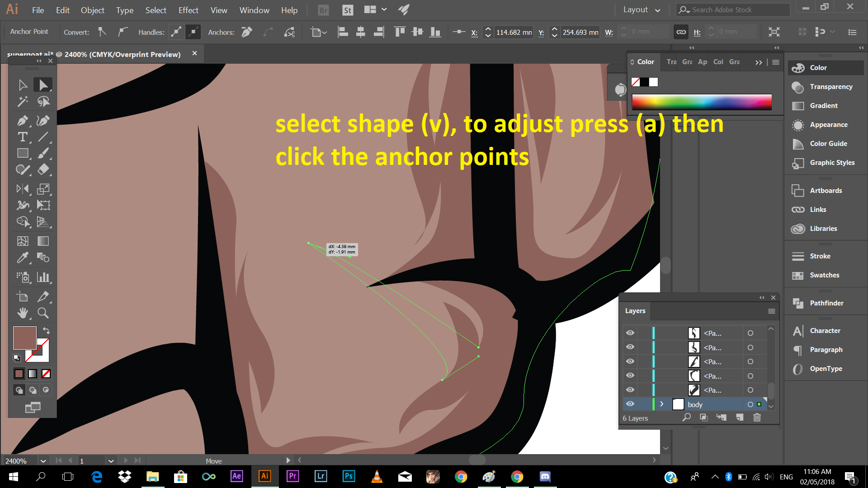Click the color spectrum bar

(x=702, y=102)
